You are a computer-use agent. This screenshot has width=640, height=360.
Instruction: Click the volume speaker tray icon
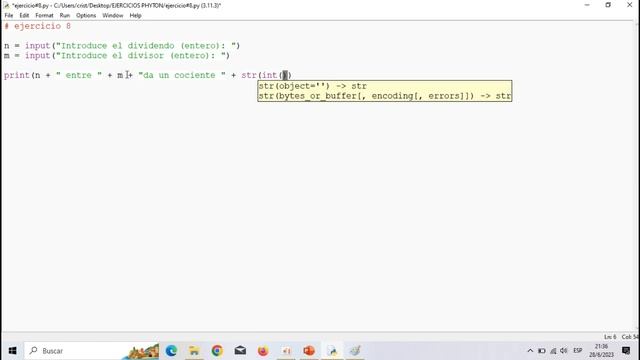564,351
